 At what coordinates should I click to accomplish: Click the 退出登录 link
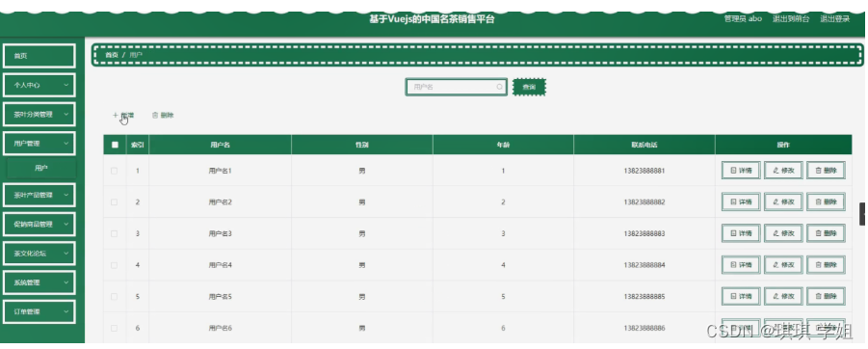pyautogui.click(x=835, y=19)
